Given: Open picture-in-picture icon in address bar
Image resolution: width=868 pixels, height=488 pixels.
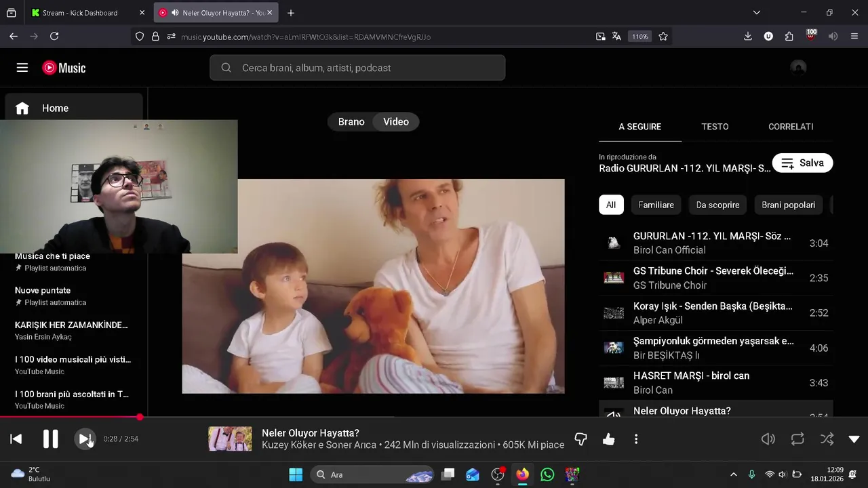Looking at the screenshot, I should pos(600,37).
